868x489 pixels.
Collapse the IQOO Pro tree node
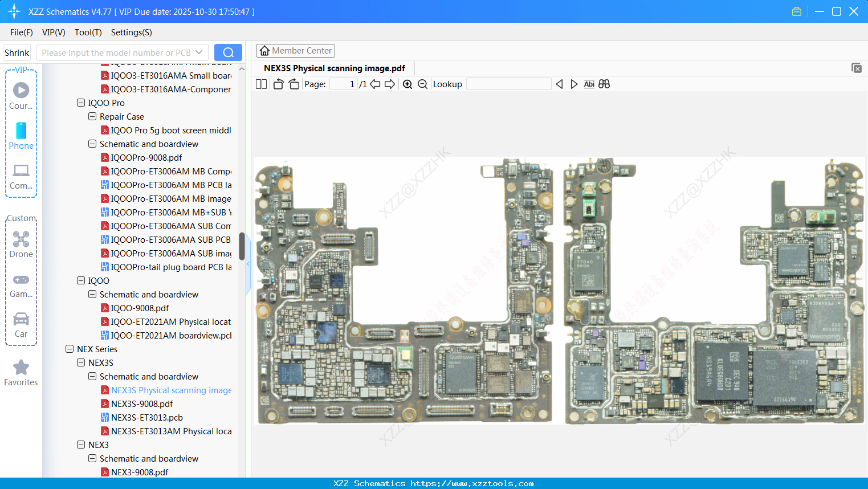[x=81, y=103]
